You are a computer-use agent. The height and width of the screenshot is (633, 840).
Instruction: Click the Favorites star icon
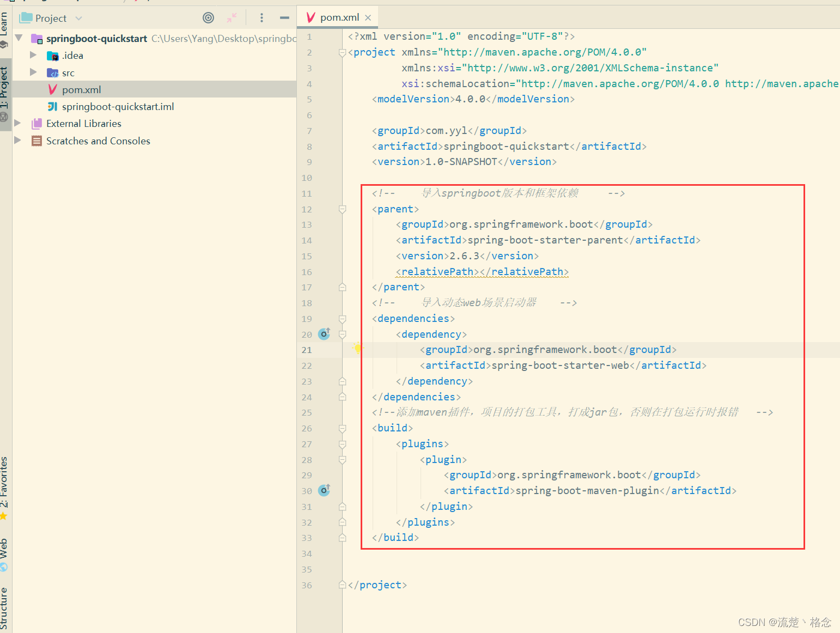4,515
